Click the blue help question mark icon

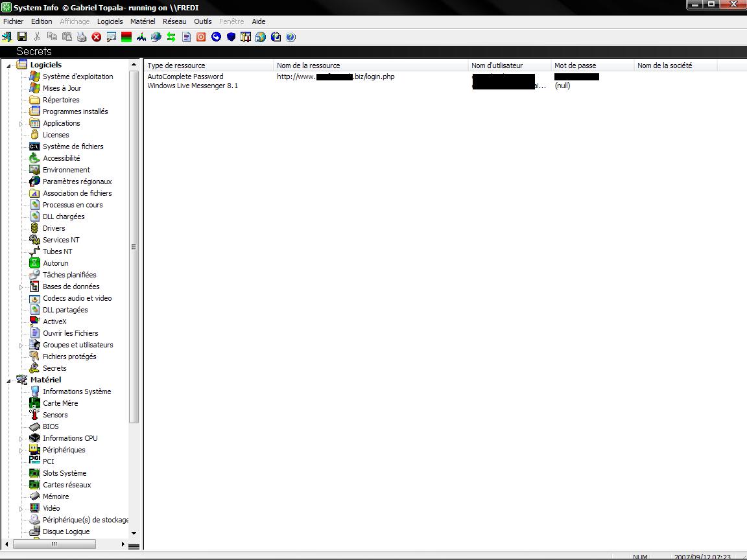pos(290,37)
